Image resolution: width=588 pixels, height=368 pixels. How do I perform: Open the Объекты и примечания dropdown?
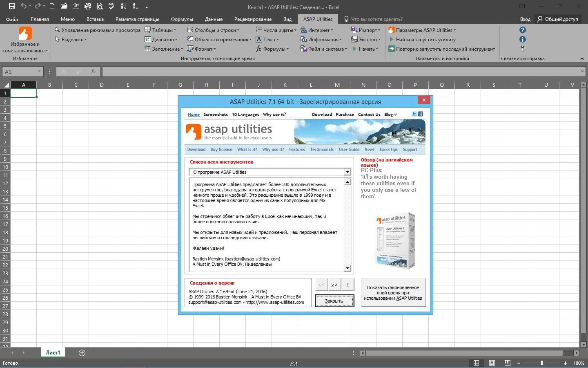pos(220,39)
